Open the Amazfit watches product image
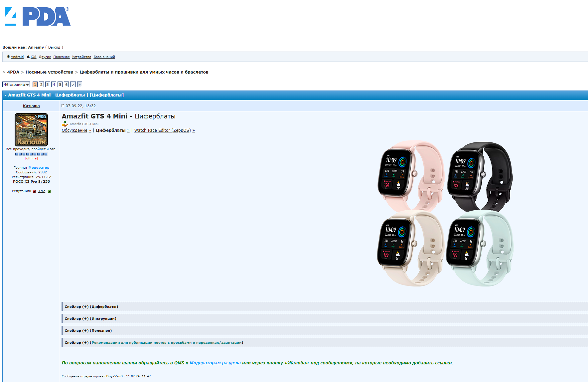This screenshot has height=382, width=588. [x=445, y=213]
